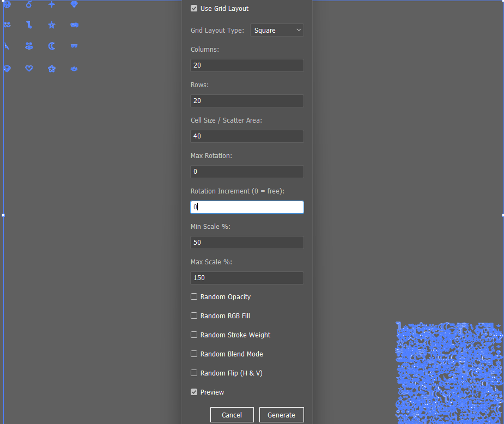Viewport: 504px width, 424px height.
Task: Select the five-point star outline shape
Action: click(52, 25)
